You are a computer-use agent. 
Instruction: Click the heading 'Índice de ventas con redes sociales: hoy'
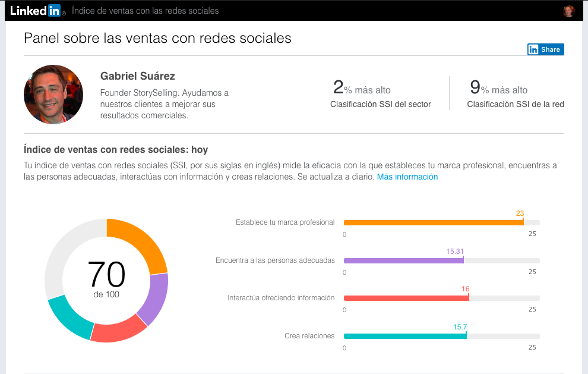point(115,149)
